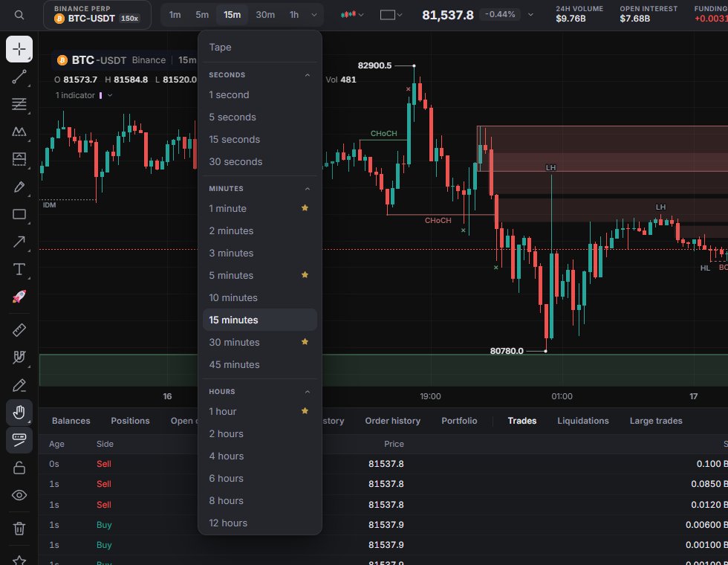
Task: Select the 1h timeframe button
Action: (294, 15)
